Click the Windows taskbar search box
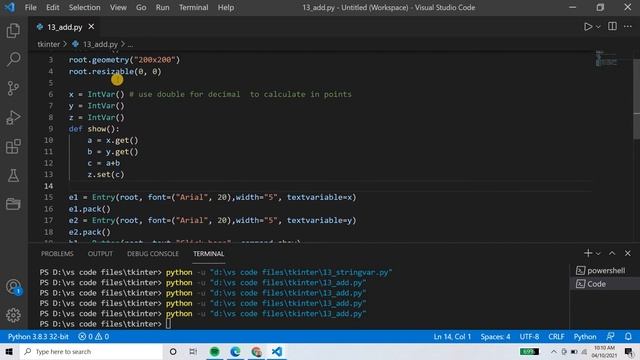The height and width of the screenshot is (360, 640). pyautogui.click(x=91, y=351)
